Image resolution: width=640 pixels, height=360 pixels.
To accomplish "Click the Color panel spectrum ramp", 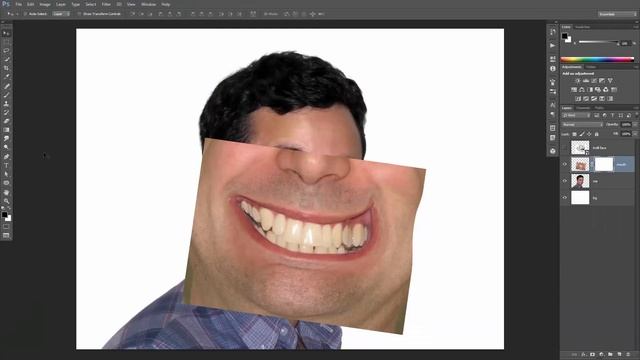I will [597, 59].
